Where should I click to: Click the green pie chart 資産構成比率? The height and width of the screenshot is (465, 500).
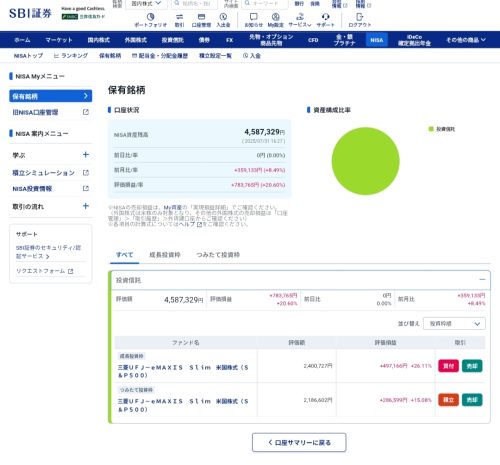pyautogui.click(x=365, y=161)
